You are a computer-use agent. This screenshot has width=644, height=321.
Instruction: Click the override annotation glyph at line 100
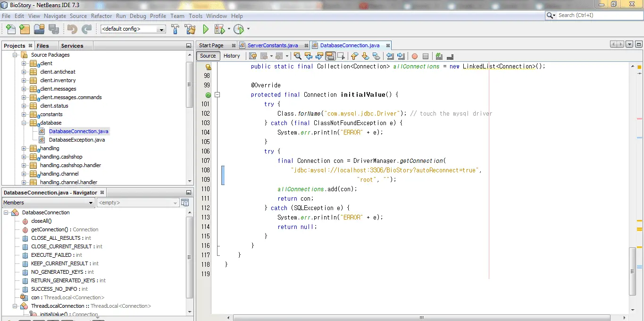point(208,95)
